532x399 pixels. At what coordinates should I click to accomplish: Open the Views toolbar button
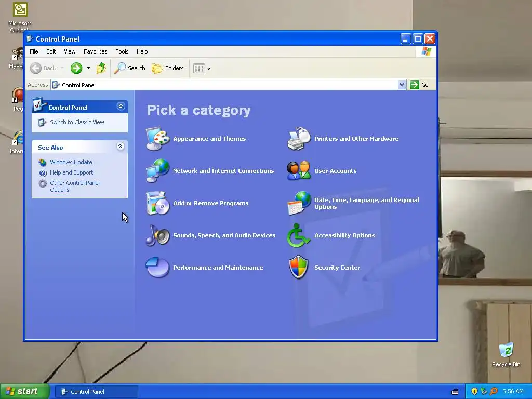[x=202, y=68]
